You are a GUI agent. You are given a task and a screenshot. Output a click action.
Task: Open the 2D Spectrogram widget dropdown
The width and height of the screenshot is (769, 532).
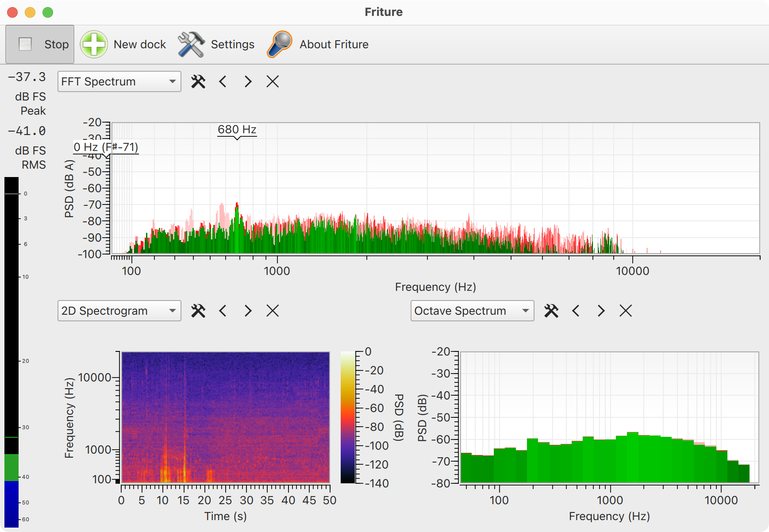click(119, 311)
